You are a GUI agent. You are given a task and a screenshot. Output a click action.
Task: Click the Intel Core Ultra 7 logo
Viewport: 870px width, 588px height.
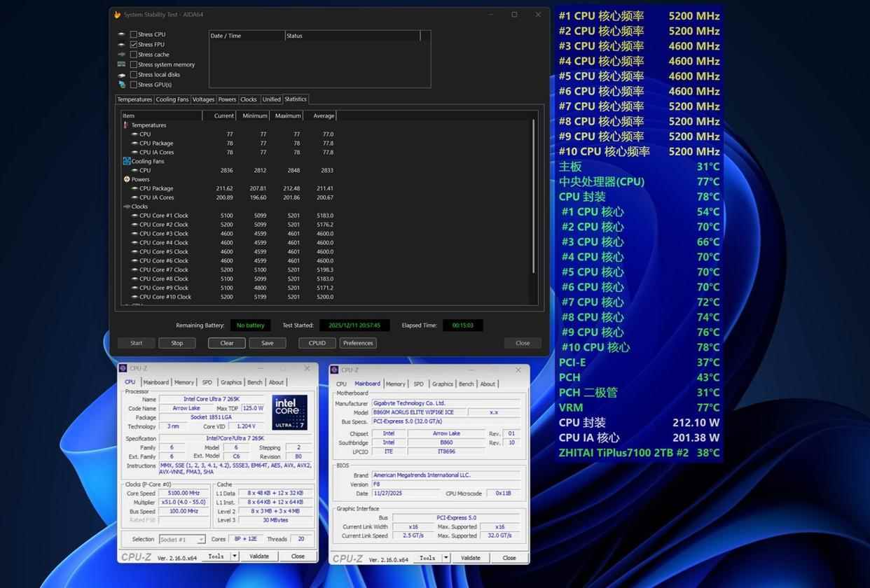pos(289,412)
